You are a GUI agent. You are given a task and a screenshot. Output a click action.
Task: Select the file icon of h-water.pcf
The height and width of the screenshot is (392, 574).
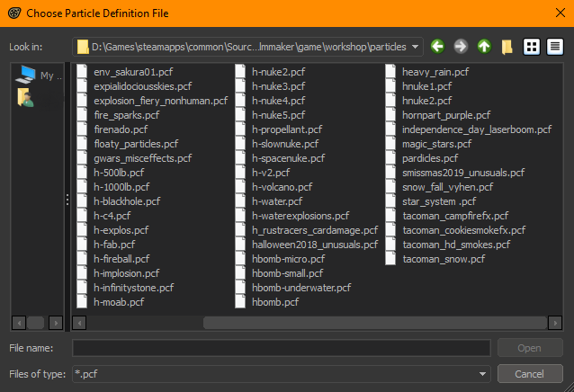240,201
